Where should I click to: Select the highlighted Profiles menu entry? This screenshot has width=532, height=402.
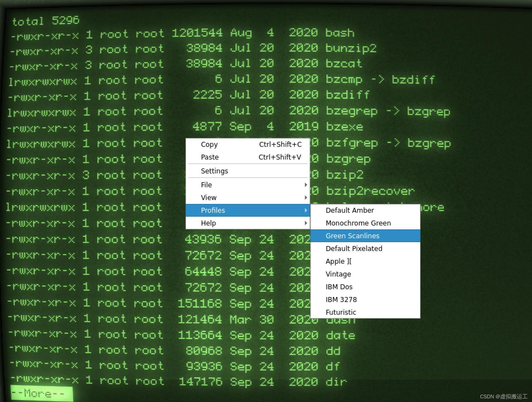pos(248,210)
